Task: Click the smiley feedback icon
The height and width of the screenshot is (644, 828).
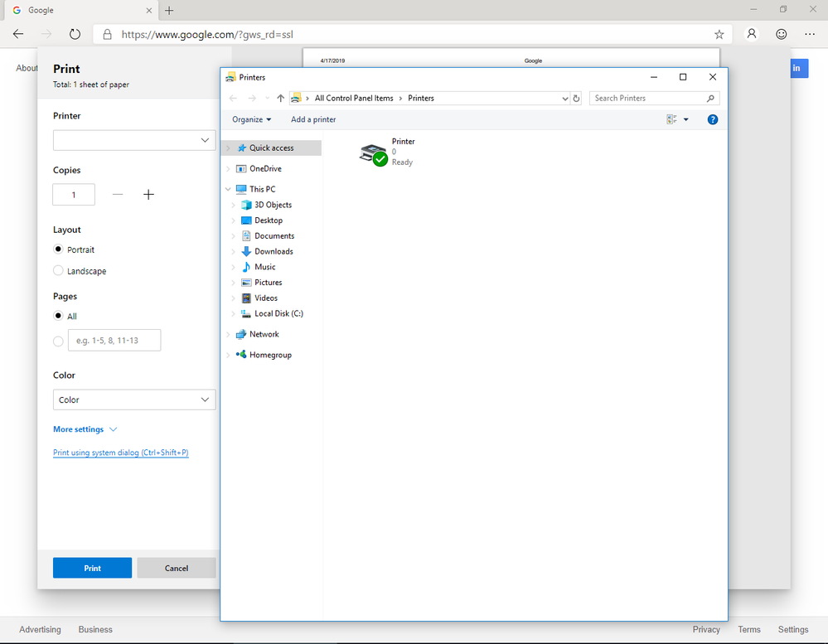Action: (x=781, y=34)
